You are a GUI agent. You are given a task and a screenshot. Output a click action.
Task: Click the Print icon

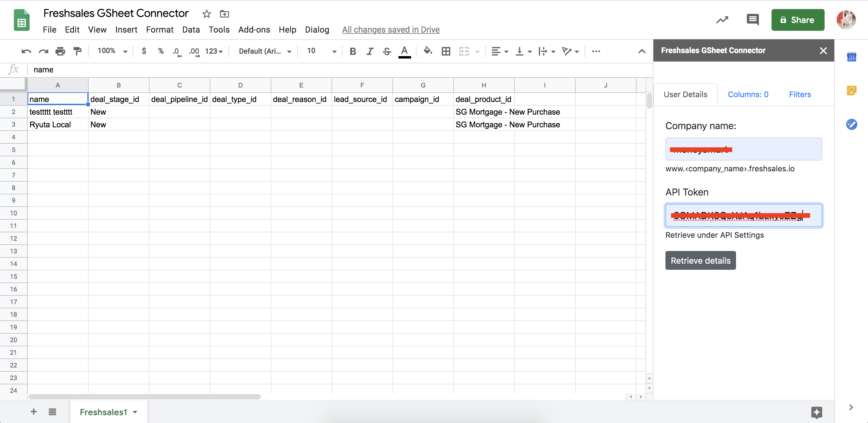point(60,51)
